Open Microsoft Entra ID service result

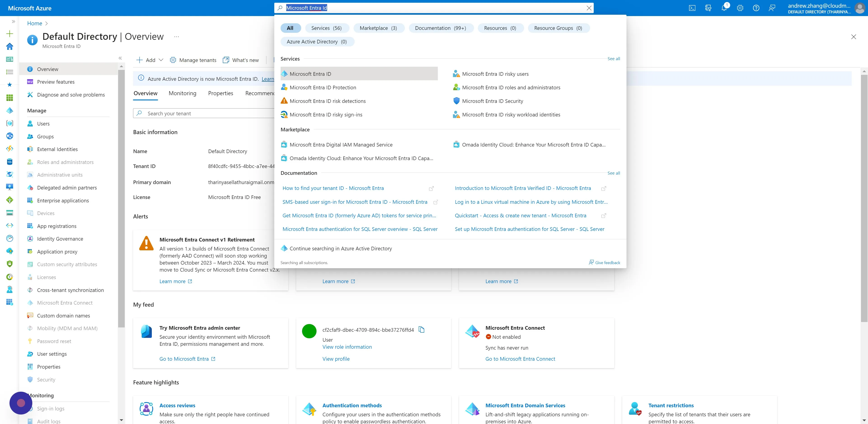(x=359, y=73)
